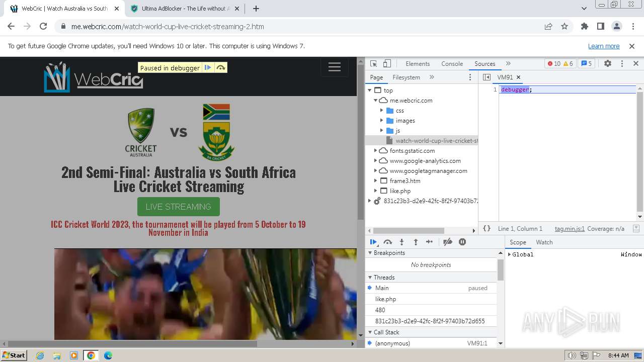Collapse the me.webcric.com domain node
This screenshot has height=362, width=644.
pyautogui.click(x=376, y=101)
